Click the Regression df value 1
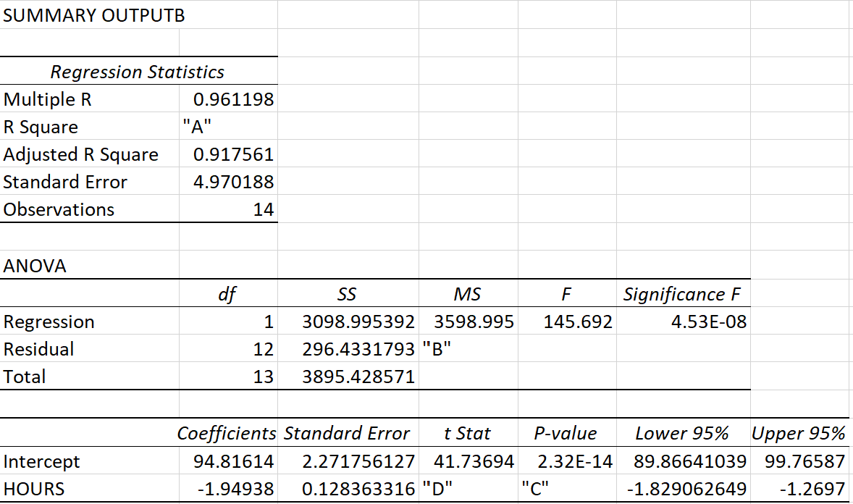The height and width of the screenshot is (504, 853). (268, 322)
